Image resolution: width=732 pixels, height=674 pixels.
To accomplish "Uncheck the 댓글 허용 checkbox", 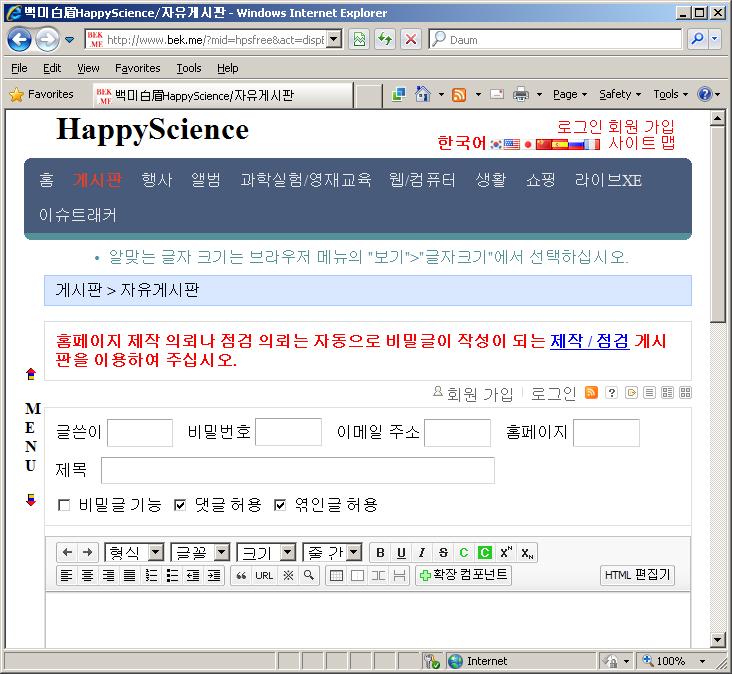I will 180,505.
